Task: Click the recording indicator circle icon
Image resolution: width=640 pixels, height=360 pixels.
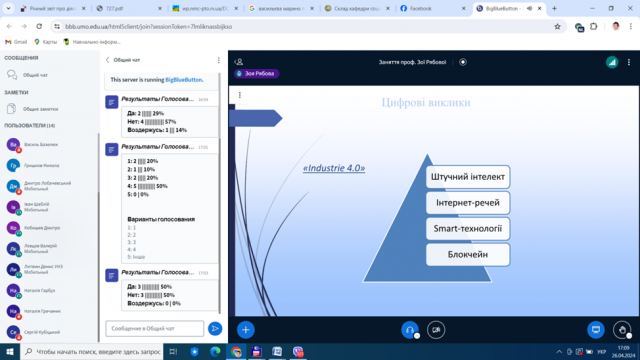Action: point(463,62)
